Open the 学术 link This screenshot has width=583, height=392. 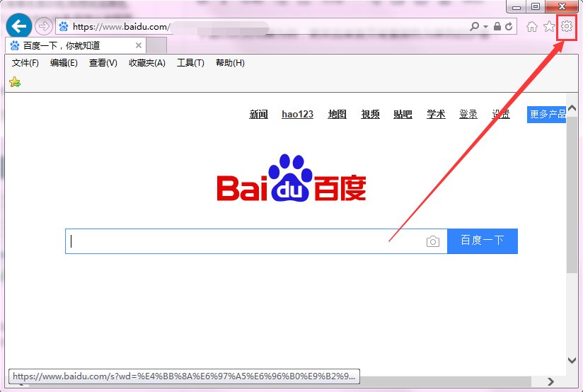tap(436, 114)
